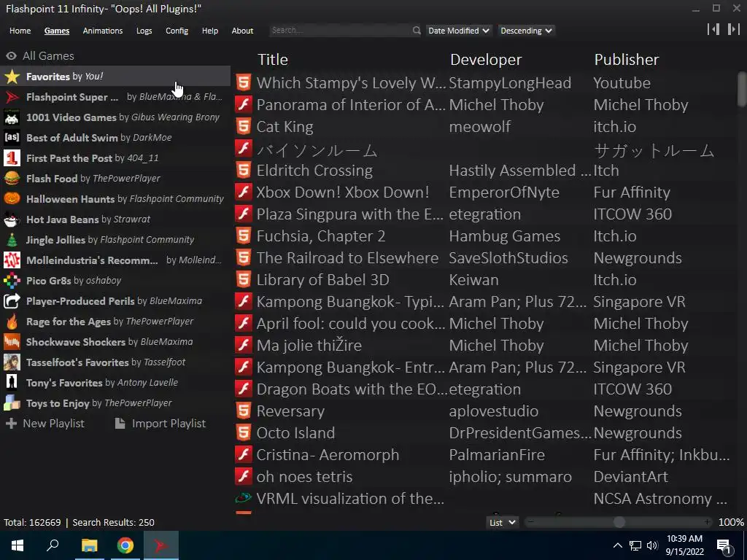
Task: Click the VRML icon beside VRML visualization row
Action: (244, 498)
